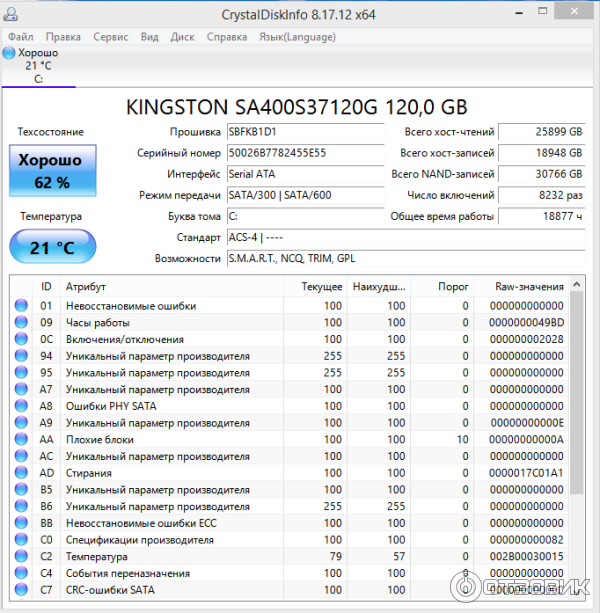Image resolution: width=600 pixels, height=613 pixels.
Task: Click the Хорошо 62 % health status button
Action: point(53,170)
